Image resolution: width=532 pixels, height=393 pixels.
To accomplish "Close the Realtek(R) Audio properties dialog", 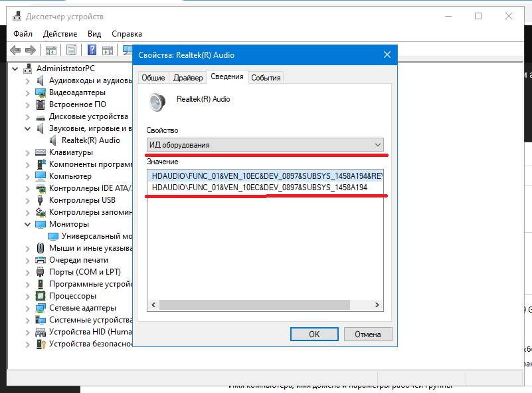I will [387, 55].
